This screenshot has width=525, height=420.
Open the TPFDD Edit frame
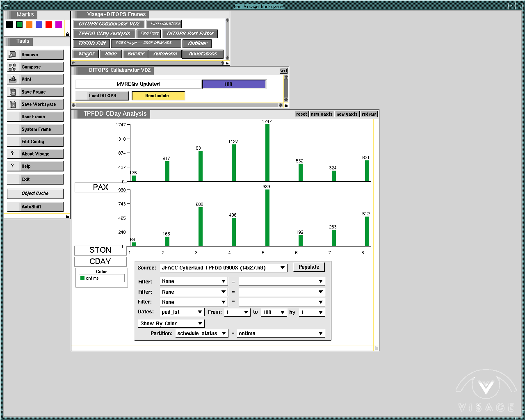coord(92,43)
